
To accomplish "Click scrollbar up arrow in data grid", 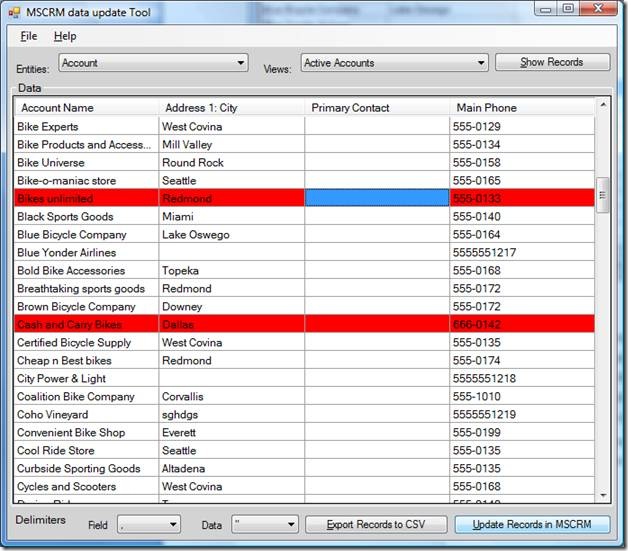I will point(602,105).
